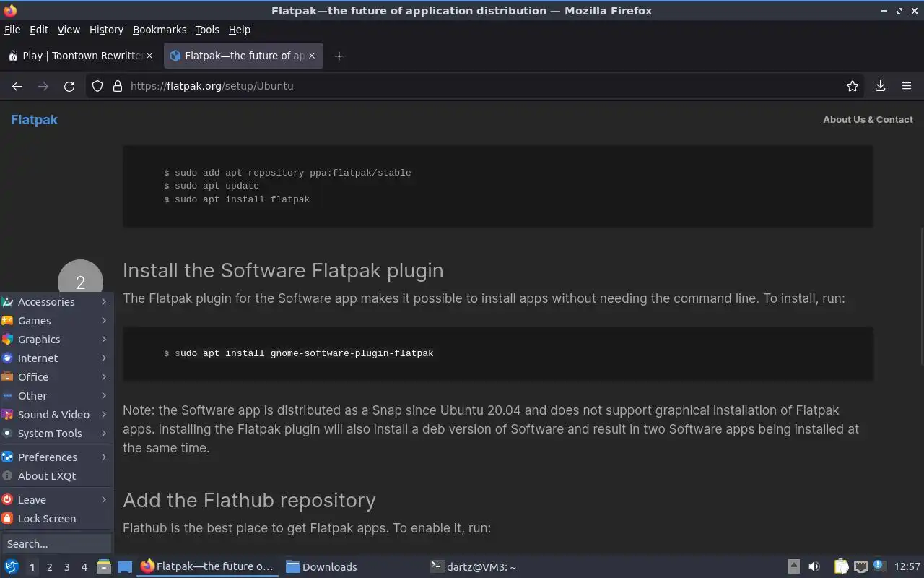
Task: Click the 12:57 panel clock
Action: [907, 566]
